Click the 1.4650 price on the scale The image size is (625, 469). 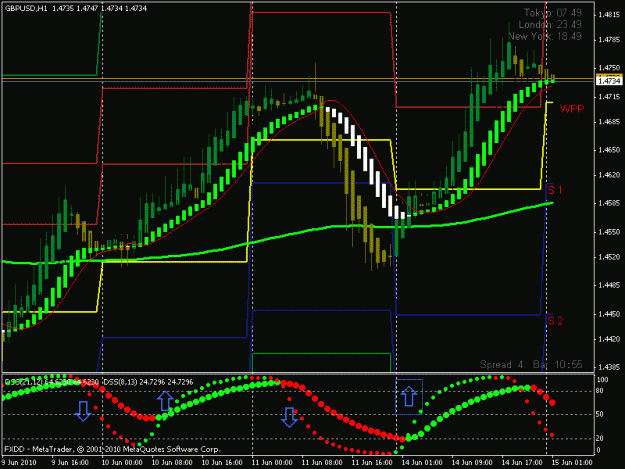tap(609, 150)
